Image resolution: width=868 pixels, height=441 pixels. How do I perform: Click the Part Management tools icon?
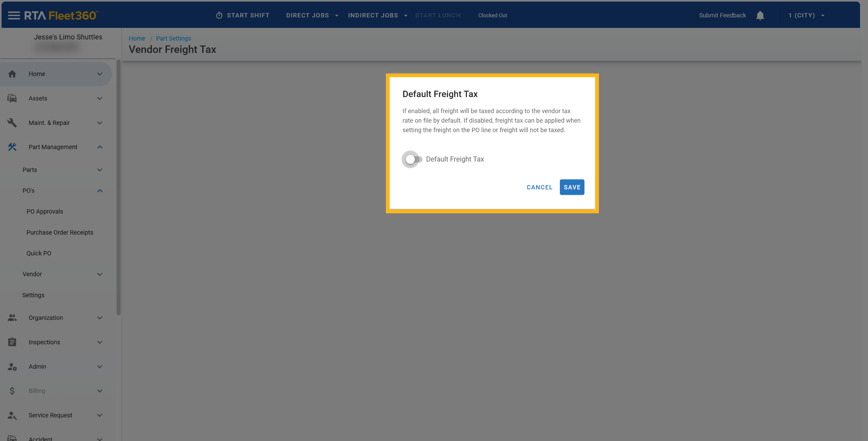[12, 147]
